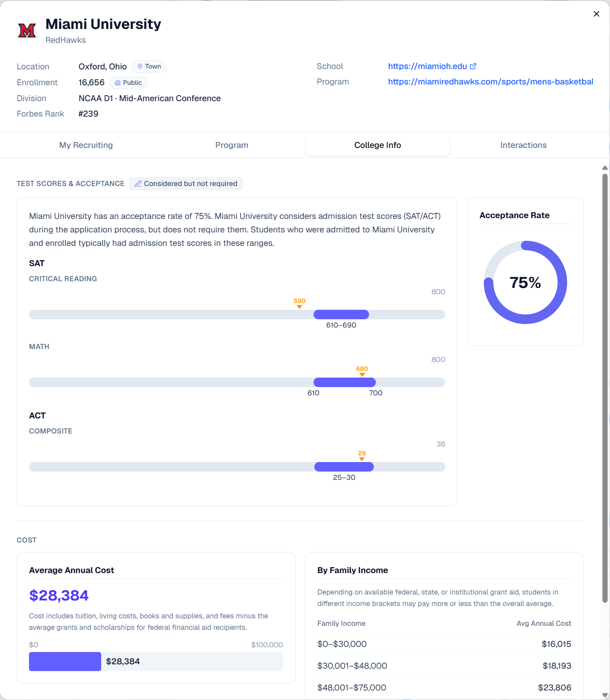Click the CRITICAL READING label

pyautogui.click(x=63, y=279)
